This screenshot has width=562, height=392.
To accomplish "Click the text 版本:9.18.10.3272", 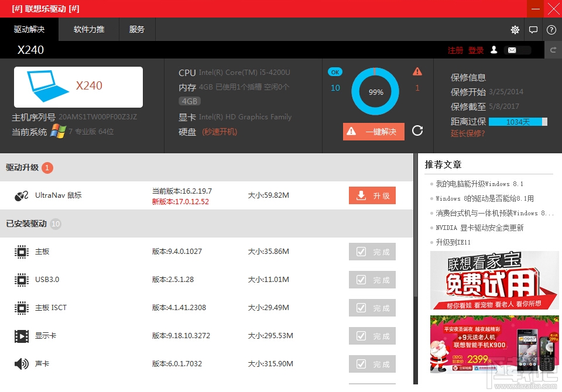I will click(x=181, y=336).
